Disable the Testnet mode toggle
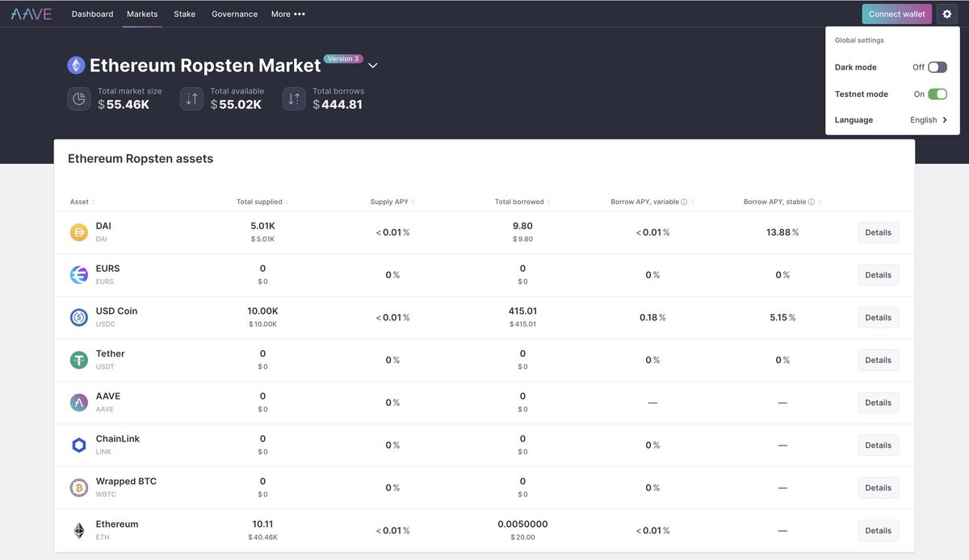Screen dimensions: 969x560 coord(937,94)
